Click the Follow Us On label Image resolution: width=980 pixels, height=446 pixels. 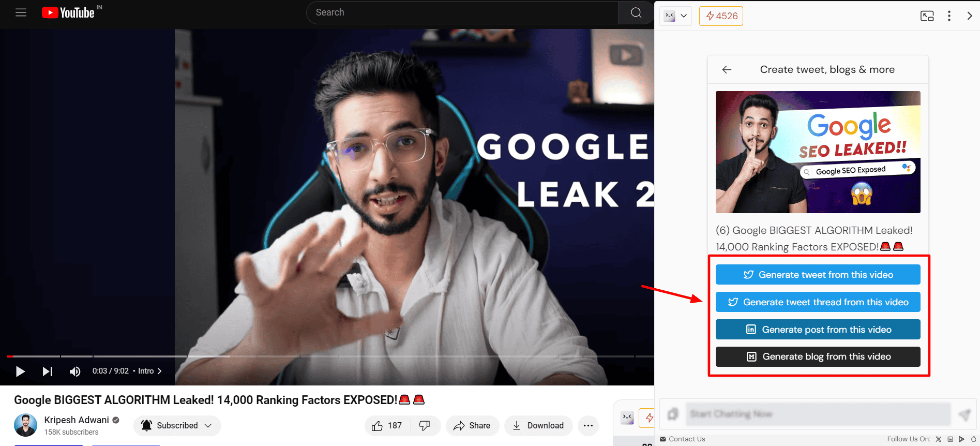click(x=909, y=439)
